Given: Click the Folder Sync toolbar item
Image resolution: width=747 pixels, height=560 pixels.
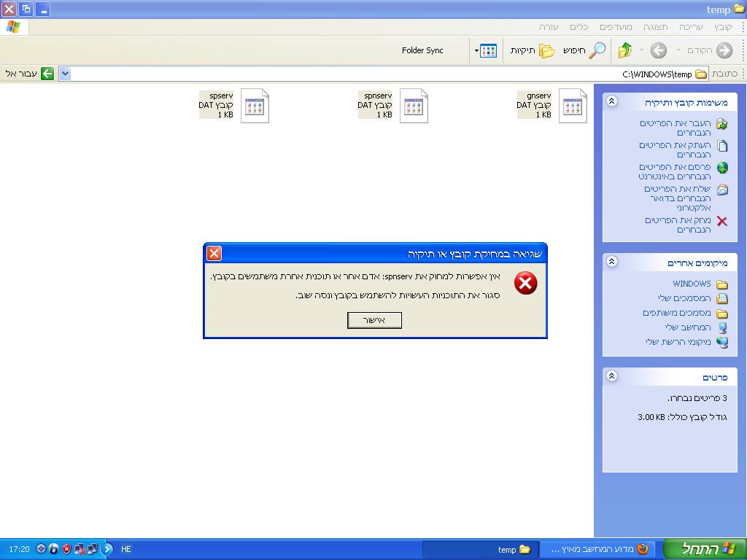Looking at the screenshot, I should tap(422, 50).
